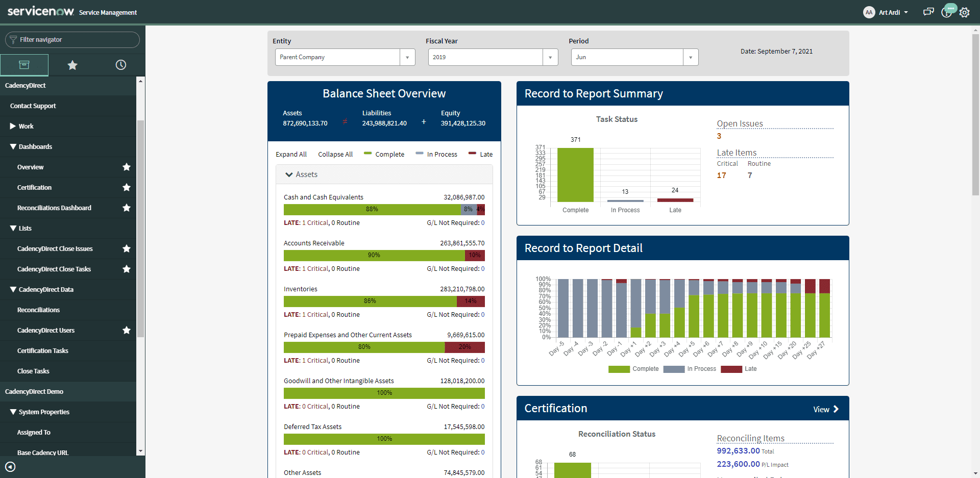Click the AA user avatar icon
Viewport: 980px width, 478px height.
click(869, 12)
